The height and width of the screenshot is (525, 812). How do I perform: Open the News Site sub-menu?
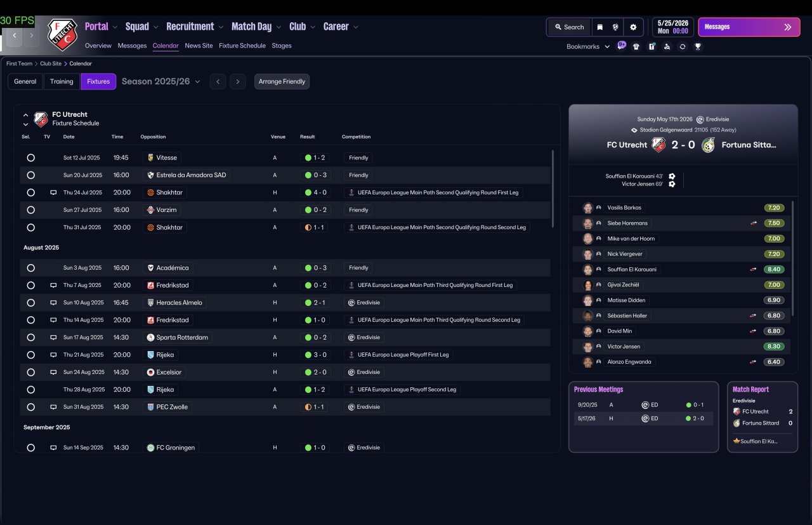(x=199, y=46)
